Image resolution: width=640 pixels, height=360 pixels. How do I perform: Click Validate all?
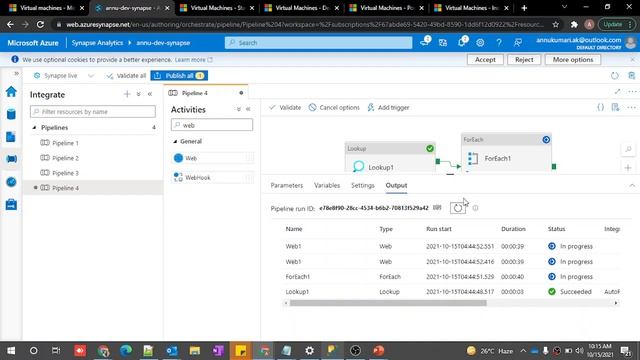[126, 76]
